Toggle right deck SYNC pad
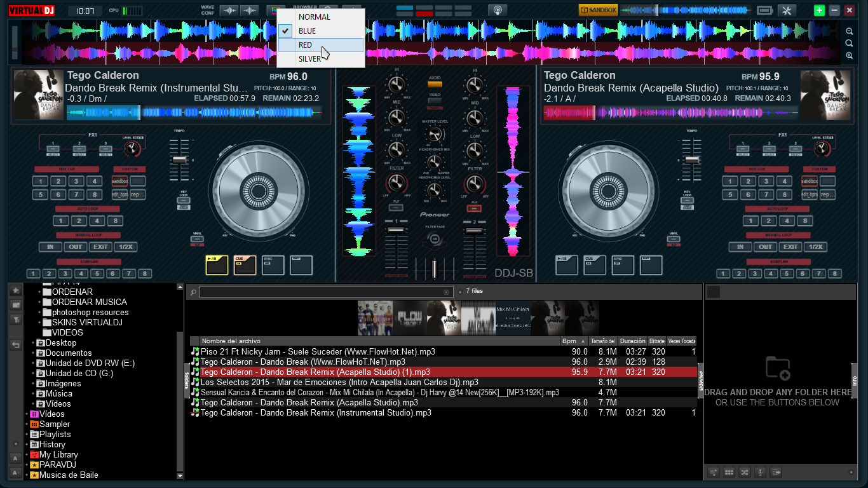 623,265
